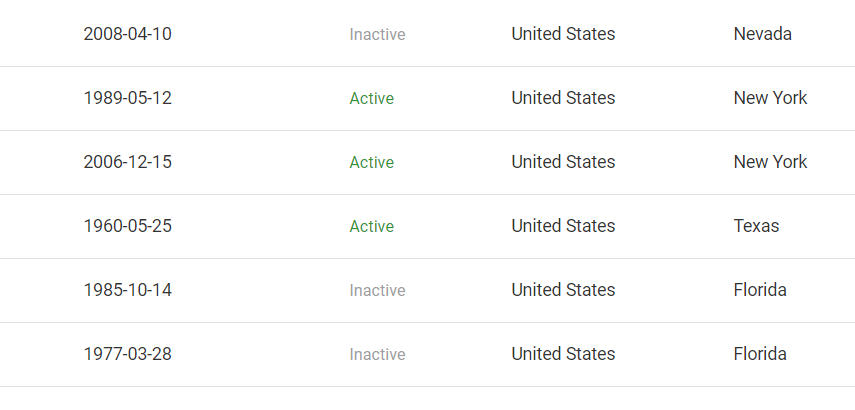Viewport: 855px width, 410px height.
Task: Click Active status in the 1989-05-12 row
Action: [x=371, y=99]
